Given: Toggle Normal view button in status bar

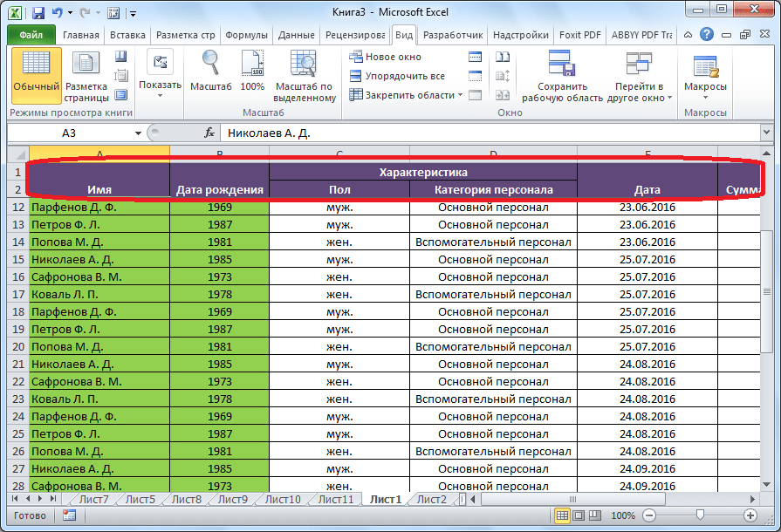Looking at the screenshot, I should pyautogui.click(x=564, y=515).
